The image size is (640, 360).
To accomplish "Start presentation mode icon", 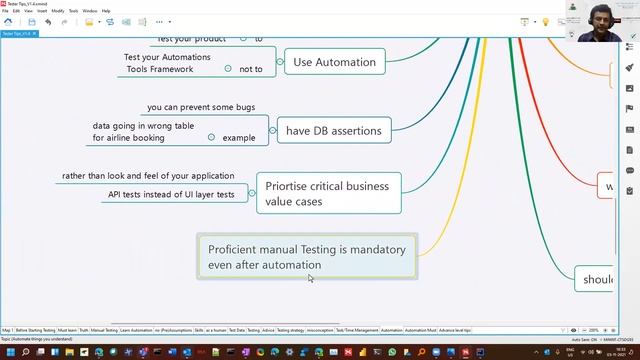I will [x=524, y=22].
